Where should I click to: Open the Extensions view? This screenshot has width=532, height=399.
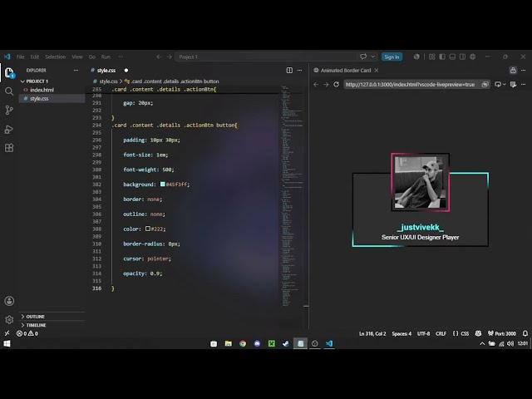[x=9, y=148]
